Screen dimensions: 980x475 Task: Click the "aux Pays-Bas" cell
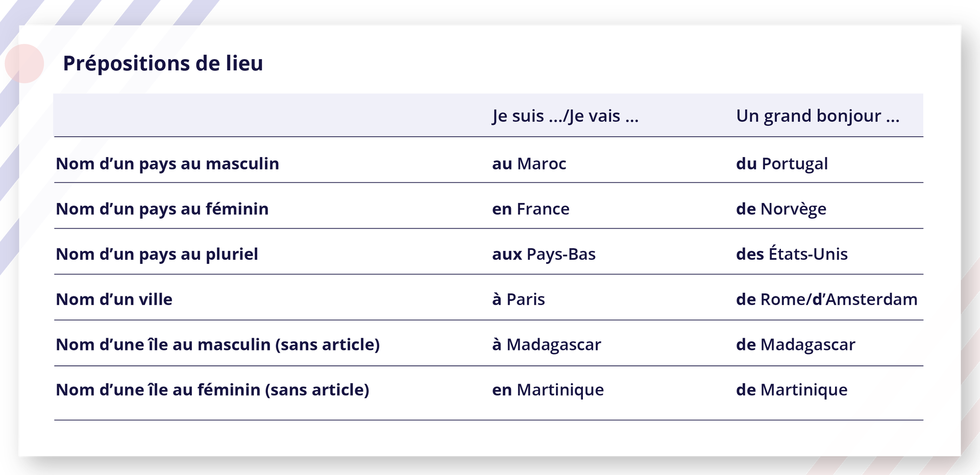544,254
